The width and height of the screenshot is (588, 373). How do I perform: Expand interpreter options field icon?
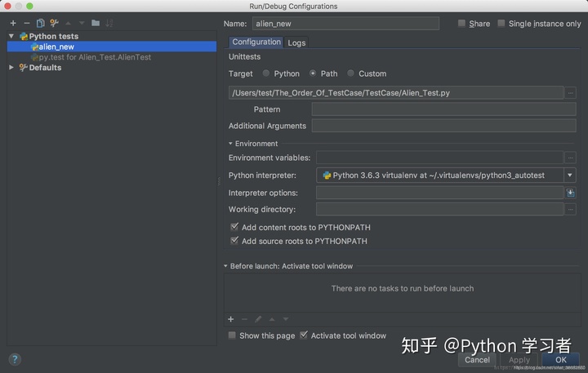click(x=570, y=193)
